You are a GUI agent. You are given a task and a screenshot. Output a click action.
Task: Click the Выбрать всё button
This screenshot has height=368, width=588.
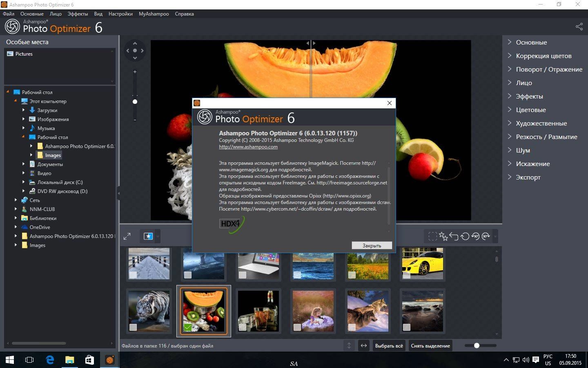[x=389, y=346]
